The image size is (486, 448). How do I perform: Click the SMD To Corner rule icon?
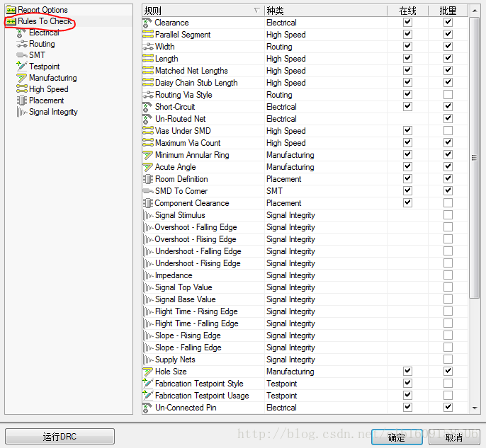pyautogui.click(x=148, y=191)
